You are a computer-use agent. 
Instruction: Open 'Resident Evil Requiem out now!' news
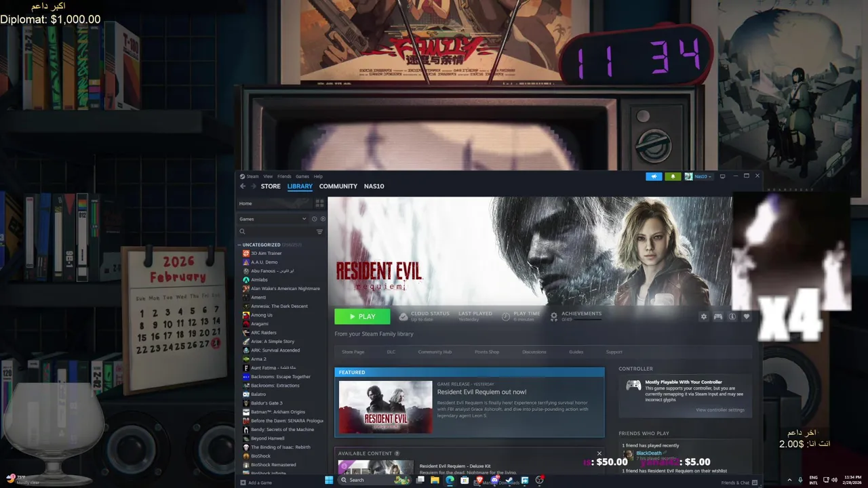click(481, 392)
